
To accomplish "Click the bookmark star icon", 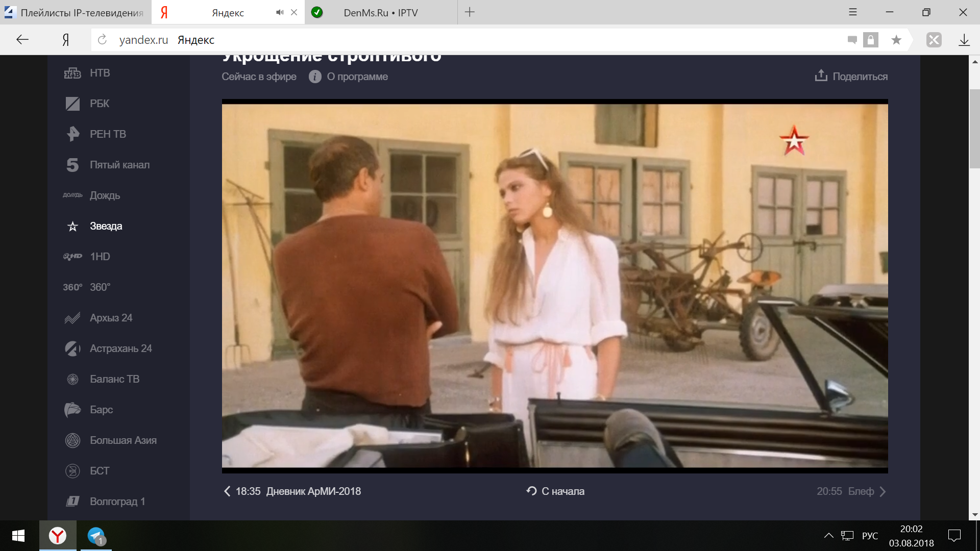I will click(896, 40).
